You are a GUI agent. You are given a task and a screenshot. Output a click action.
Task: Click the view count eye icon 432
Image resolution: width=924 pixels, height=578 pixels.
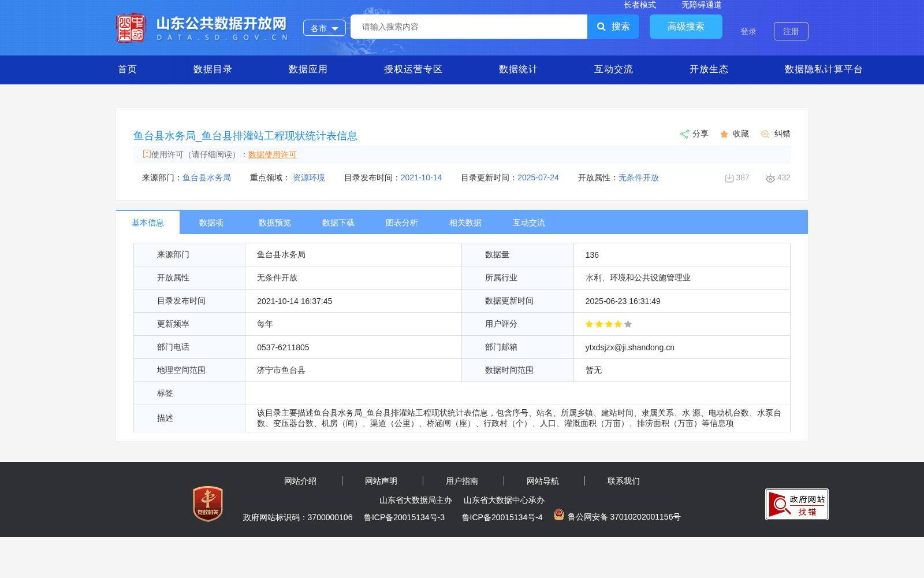click(x=770, y=178)
